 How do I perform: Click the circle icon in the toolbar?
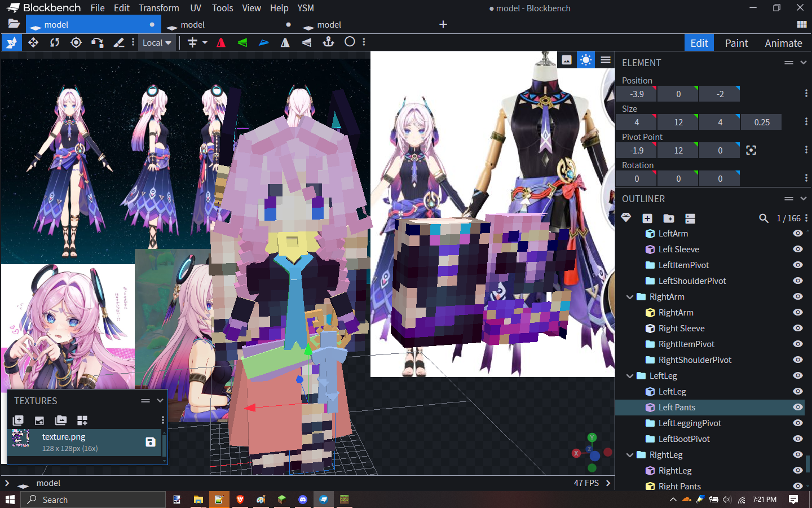click(350, 42)
